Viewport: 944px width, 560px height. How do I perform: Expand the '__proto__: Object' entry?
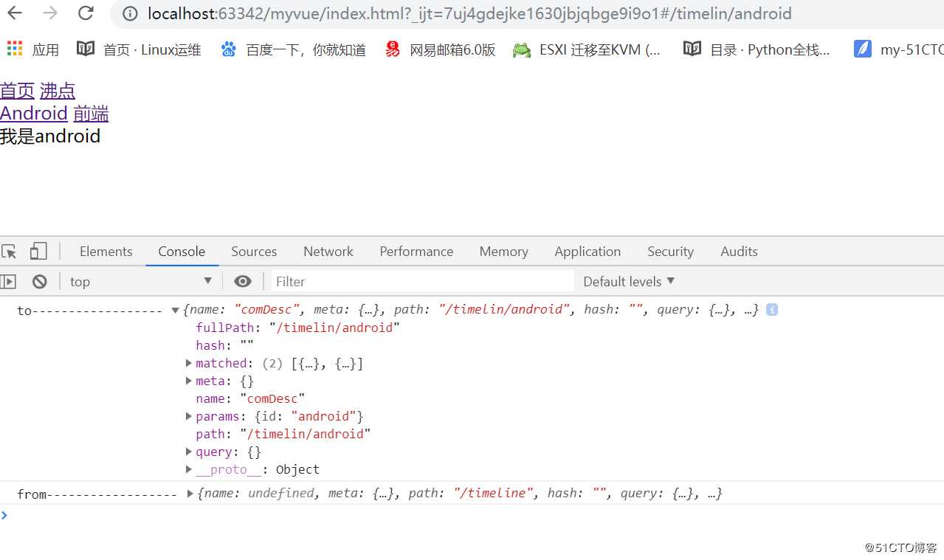coord(190,469)
